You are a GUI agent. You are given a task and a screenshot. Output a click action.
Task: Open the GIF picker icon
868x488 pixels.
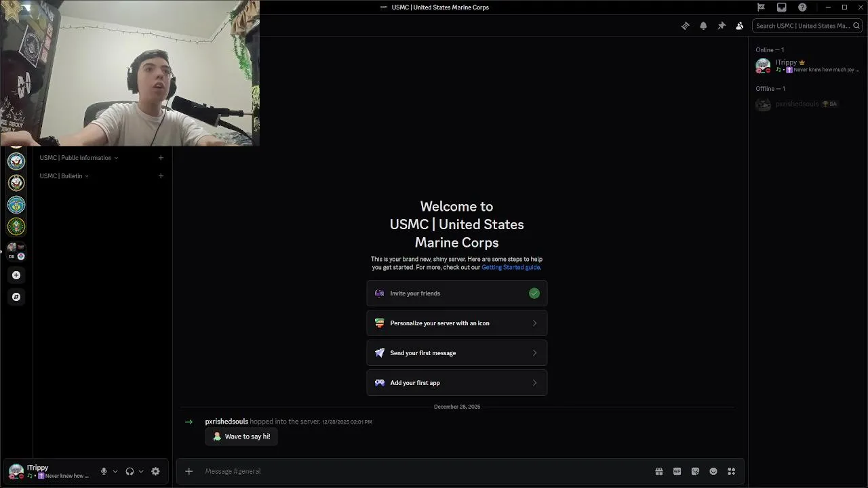click(x=677, y=471)
